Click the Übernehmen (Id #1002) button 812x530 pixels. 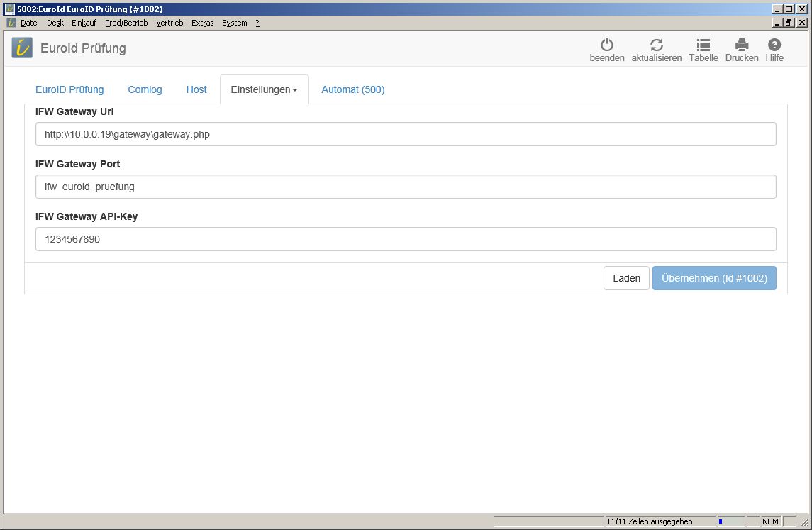click(x=714, y=278)
